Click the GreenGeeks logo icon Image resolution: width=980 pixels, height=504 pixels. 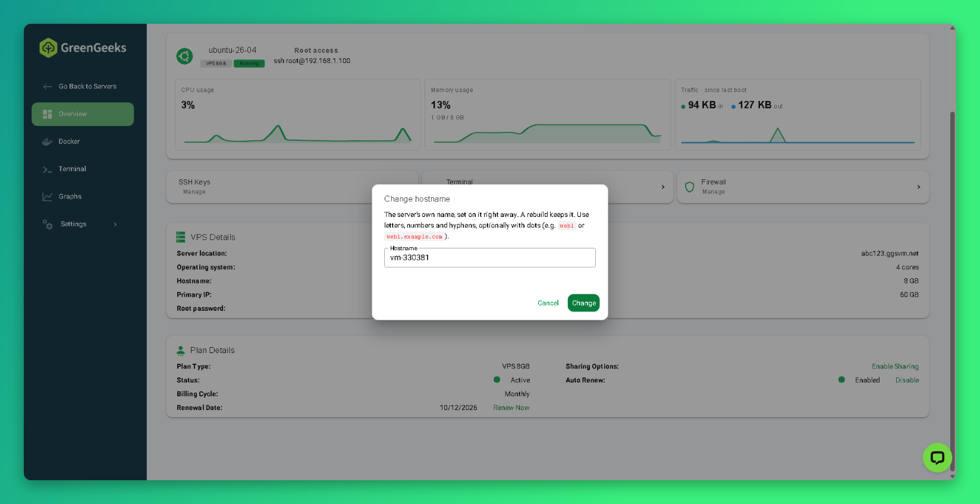(48, 48)
